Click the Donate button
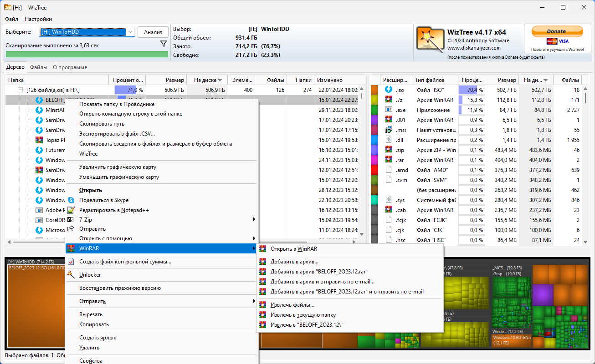 (x=557, y=31)
